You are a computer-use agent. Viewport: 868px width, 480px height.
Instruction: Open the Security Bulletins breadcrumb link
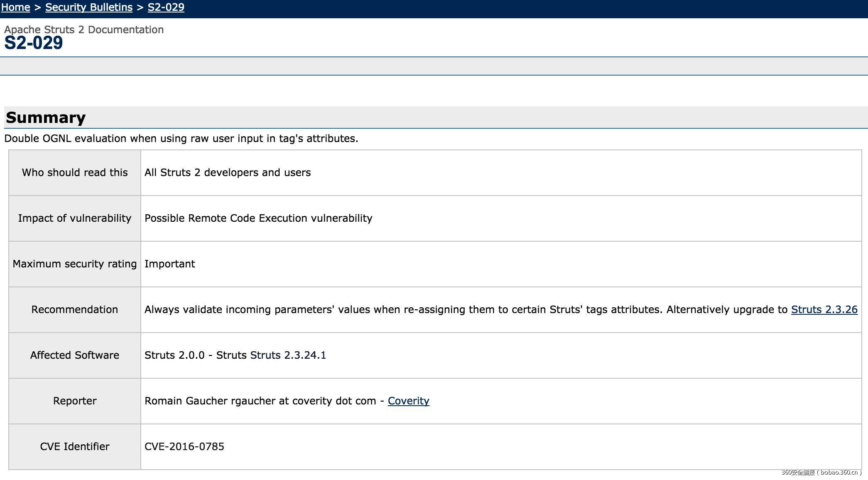(x=88, y=7)
